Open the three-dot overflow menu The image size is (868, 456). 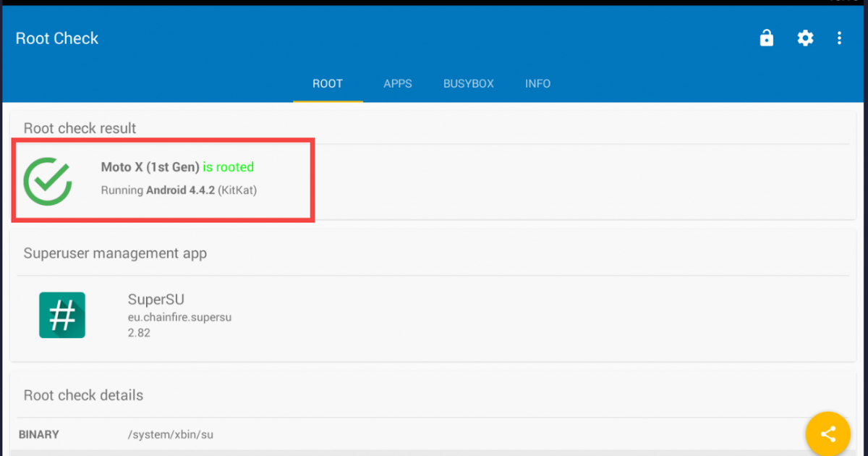[839, 38]
